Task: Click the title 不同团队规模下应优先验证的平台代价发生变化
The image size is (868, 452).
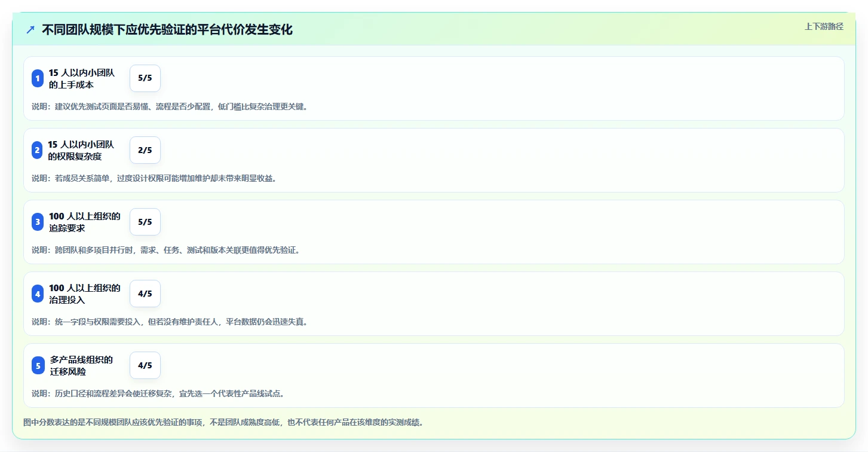Action: tap(167, 30)
